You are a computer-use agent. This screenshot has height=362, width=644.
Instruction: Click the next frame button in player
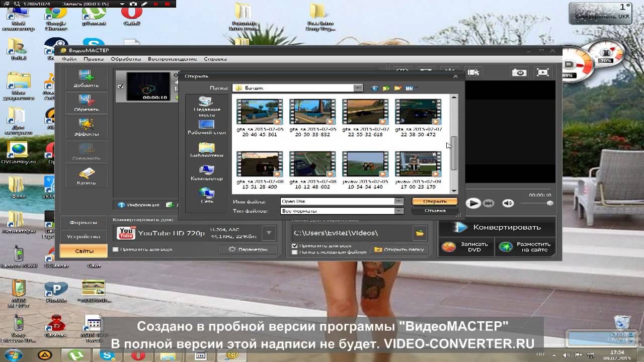489,203
